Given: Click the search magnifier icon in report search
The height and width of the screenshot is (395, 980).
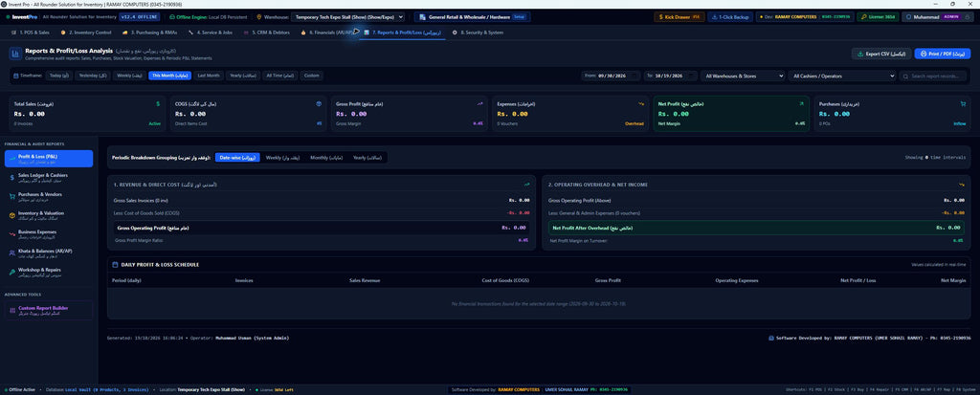Looking at the screenshot, I should click(906, 76).
